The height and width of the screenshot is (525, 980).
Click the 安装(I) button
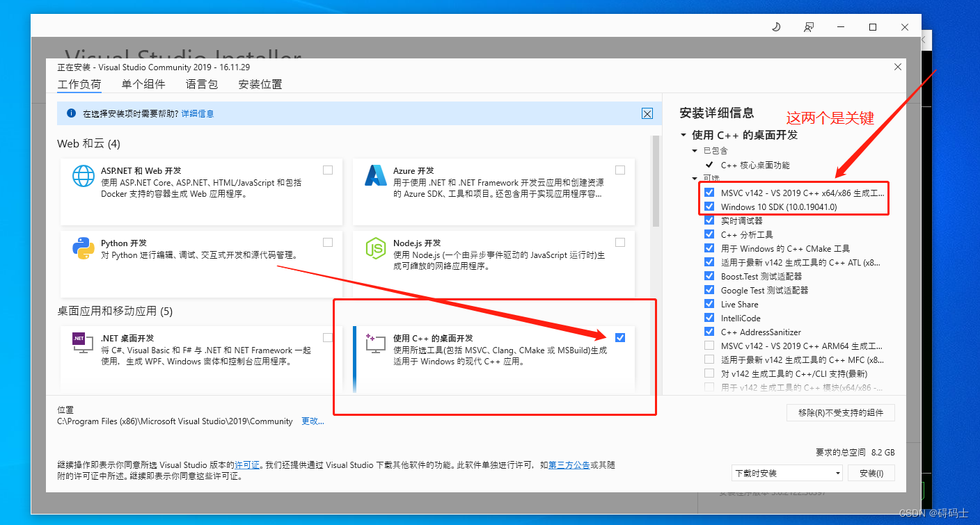click(x=871, y=473)
